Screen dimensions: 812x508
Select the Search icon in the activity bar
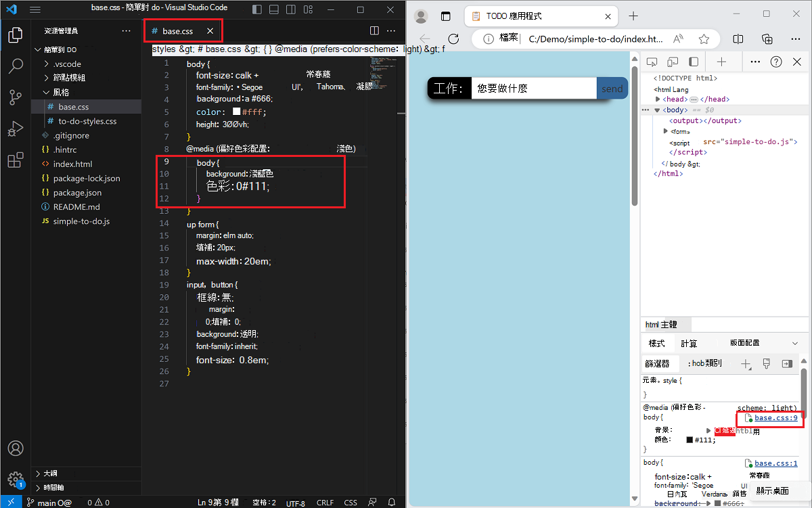[15, 66]
